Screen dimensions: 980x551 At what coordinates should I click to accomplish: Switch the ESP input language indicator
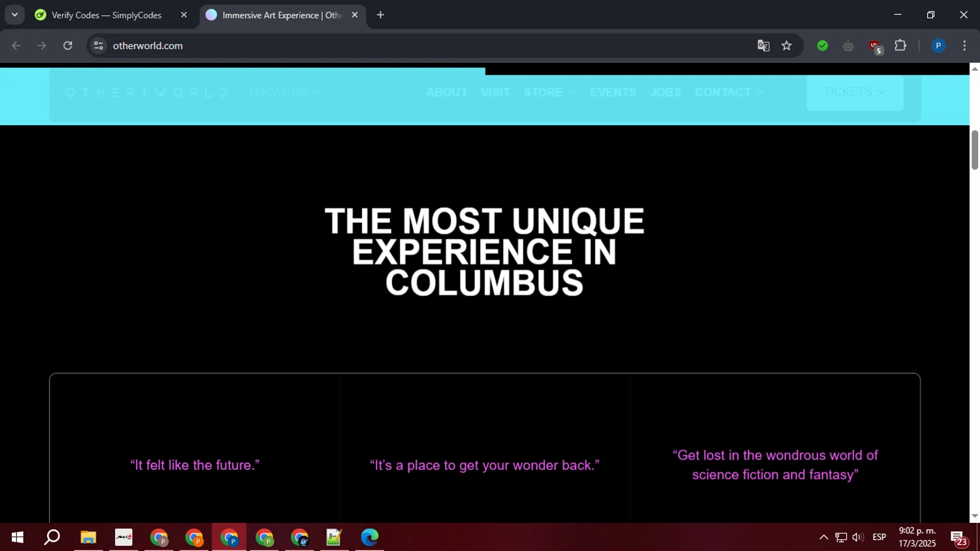(879, 537)
